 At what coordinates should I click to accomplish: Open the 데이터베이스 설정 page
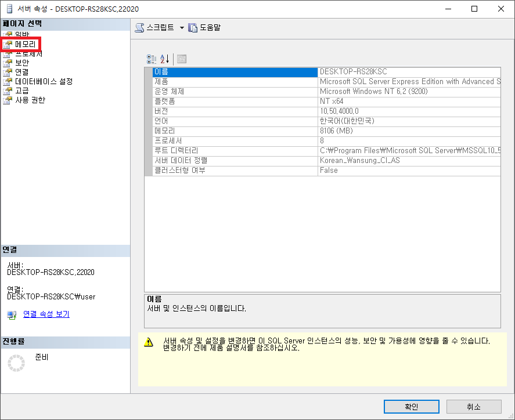[x=44, y=81]
